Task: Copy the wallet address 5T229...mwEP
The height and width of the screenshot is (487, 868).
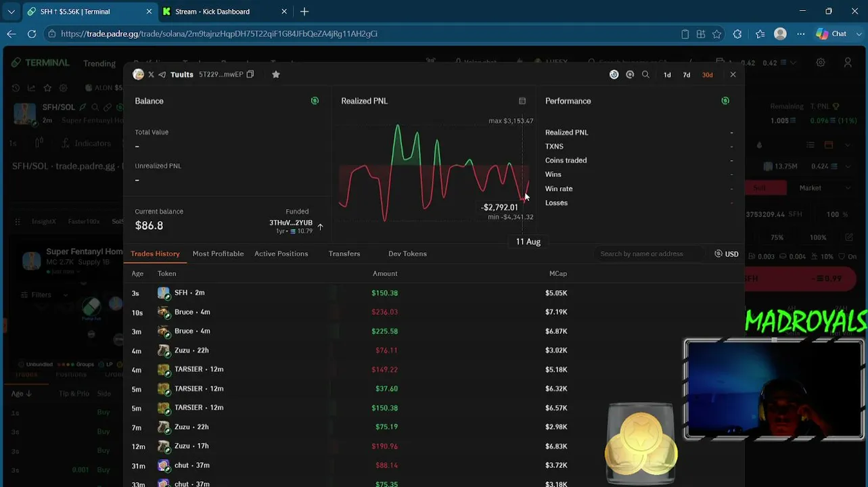Action: pos(250,74)
